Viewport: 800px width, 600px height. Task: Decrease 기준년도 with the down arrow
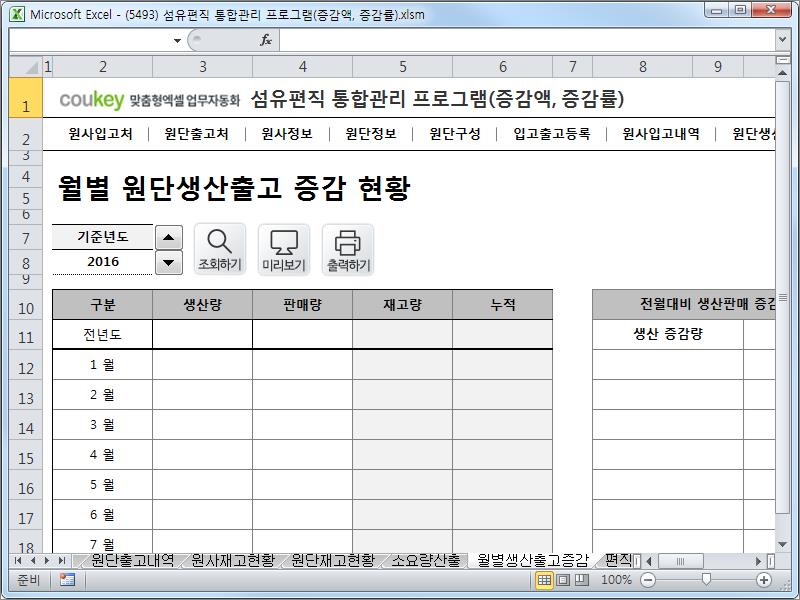pyautogui.click(x=169, y=263)
